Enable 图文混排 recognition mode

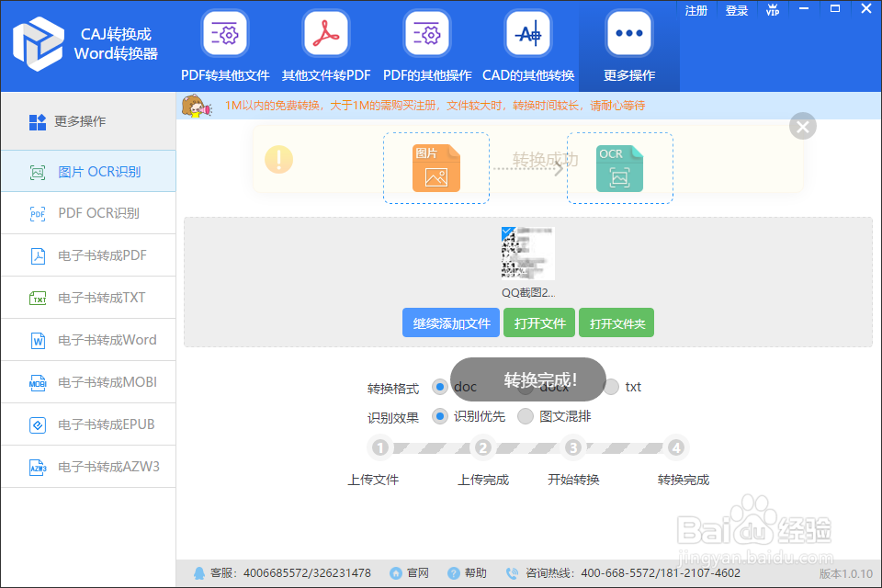[526, 416]
